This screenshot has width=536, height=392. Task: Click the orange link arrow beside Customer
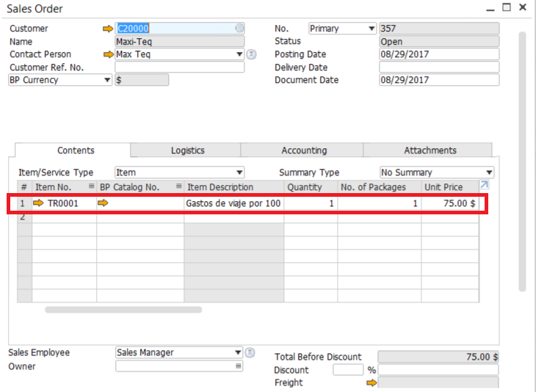click(x=108, y=29)
